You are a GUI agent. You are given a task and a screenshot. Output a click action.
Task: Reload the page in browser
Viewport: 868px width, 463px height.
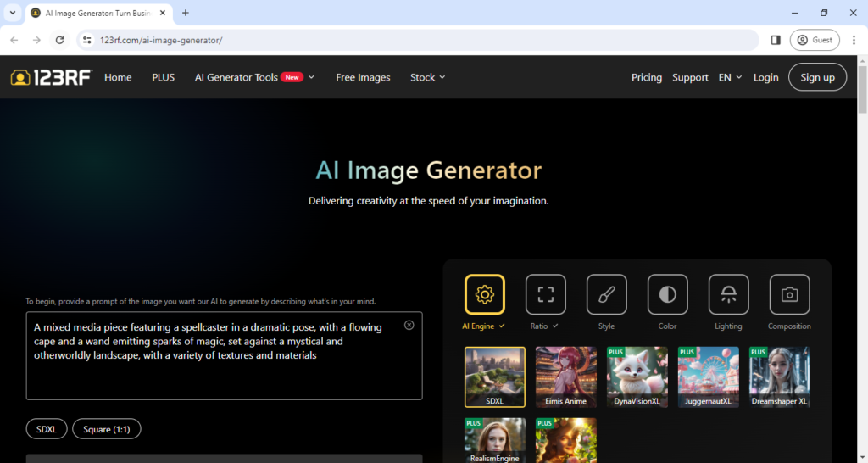[x=59, y=40]
